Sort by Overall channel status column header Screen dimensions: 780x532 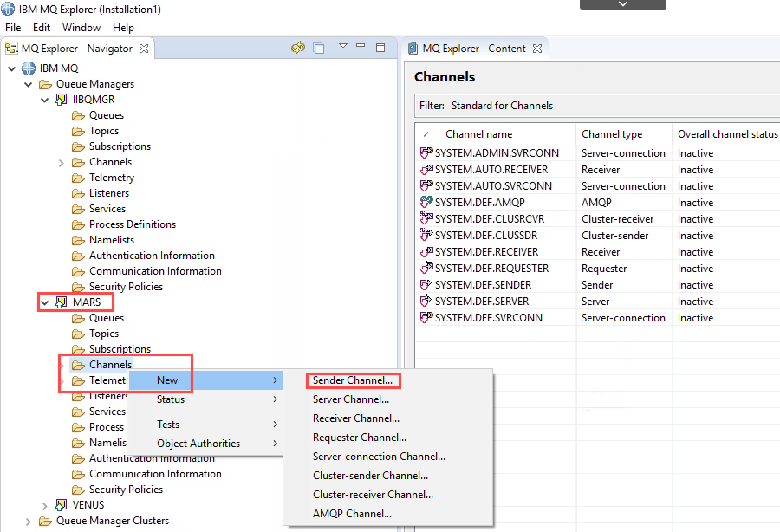pos(726,134)
